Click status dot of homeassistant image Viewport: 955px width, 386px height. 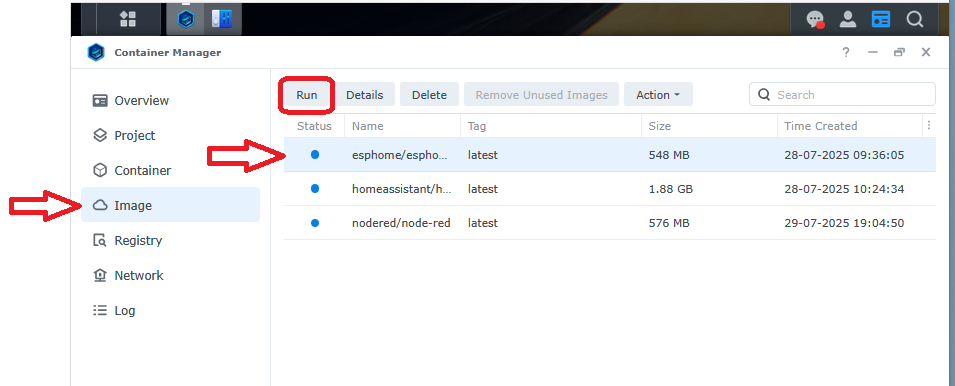pos(315,189)
